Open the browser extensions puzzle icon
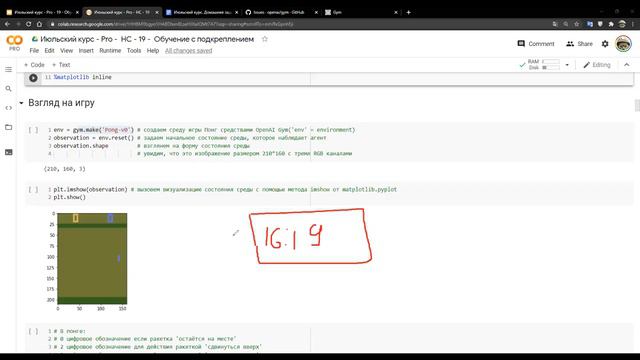Screen dimensions: 640x360 tap(611, 24)
